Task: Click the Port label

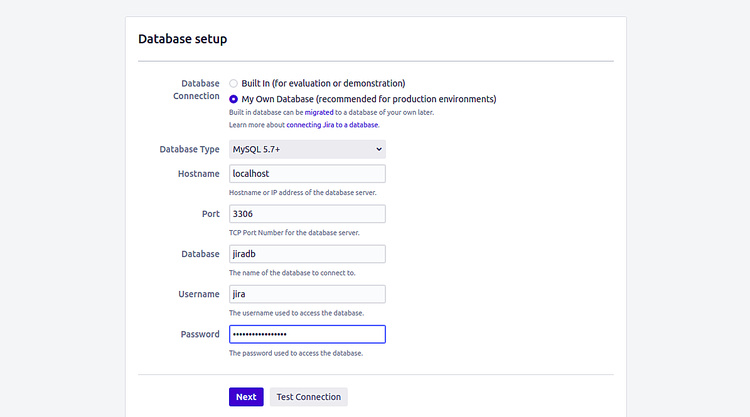Action: click(x=210, y=214)
